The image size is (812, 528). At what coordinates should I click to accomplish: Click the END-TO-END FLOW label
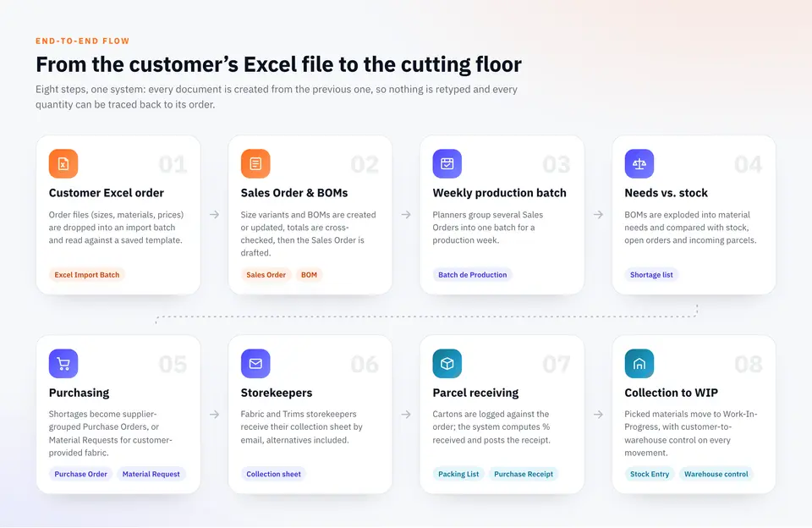[82, 41]
